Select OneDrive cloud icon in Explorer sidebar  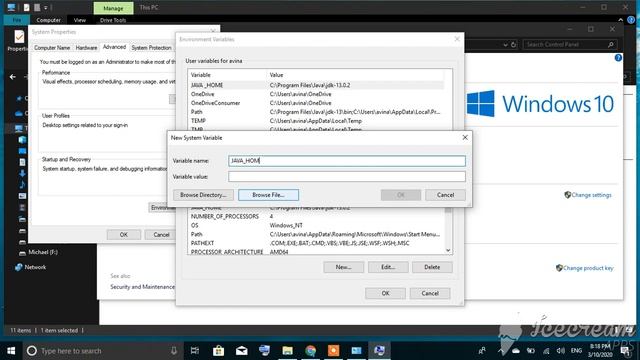(x=18, y=113)
